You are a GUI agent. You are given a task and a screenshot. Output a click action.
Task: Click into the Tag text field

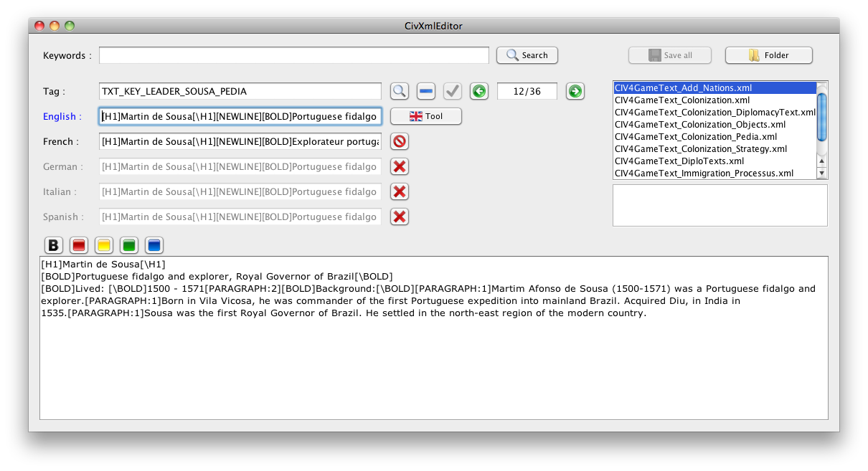point(240,91)
